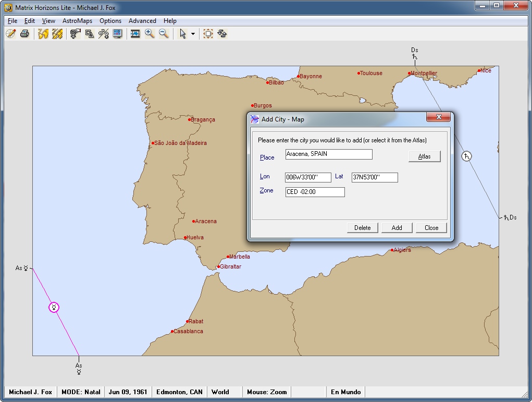The image size is (532, 402).
Task: Open the View menu
Action: 48,21
